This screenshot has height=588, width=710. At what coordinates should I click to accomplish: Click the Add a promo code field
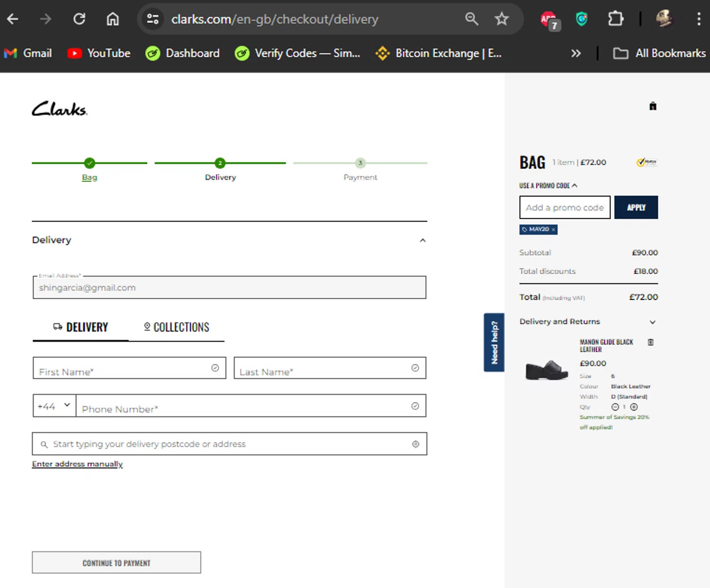[x=565, y=207]
